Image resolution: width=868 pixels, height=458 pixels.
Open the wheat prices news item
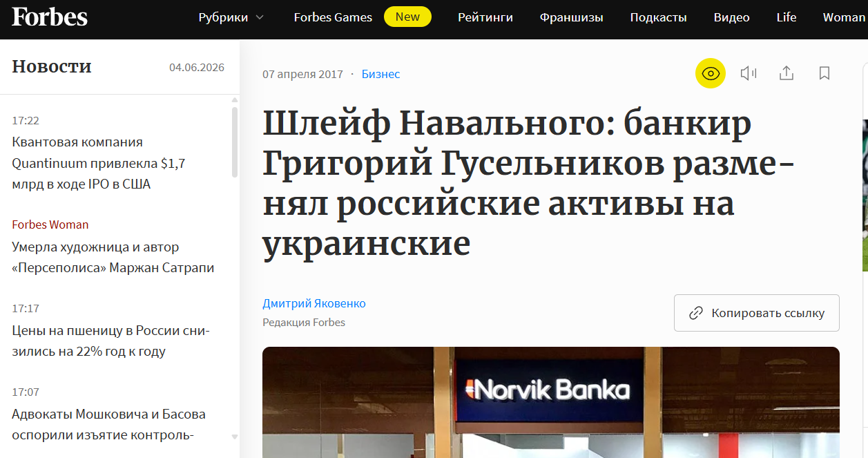111,341
